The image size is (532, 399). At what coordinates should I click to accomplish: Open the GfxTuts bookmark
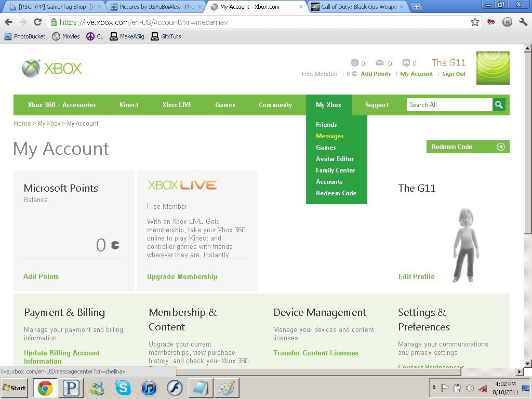[x=166, y=36]
